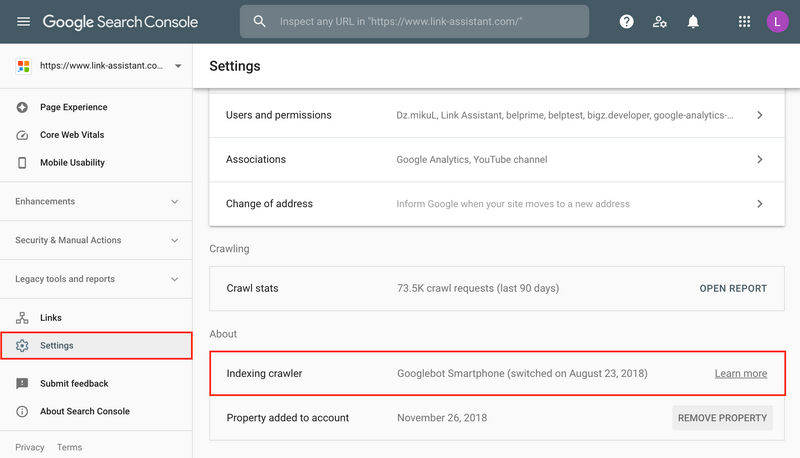Click the REMOVE PROPERTY button

[x=722, y=418]
